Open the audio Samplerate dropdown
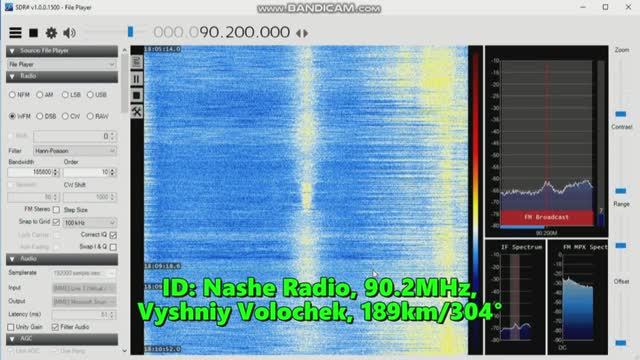 point(84,273)
